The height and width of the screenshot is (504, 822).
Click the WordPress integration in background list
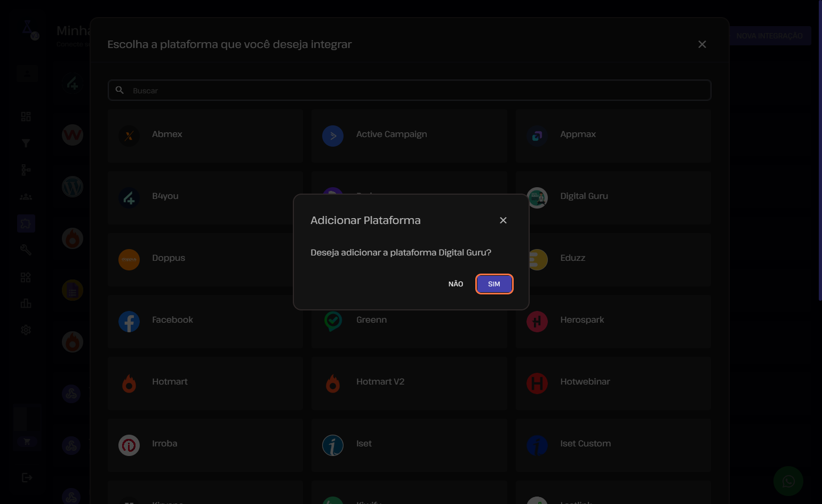(73, 187)
